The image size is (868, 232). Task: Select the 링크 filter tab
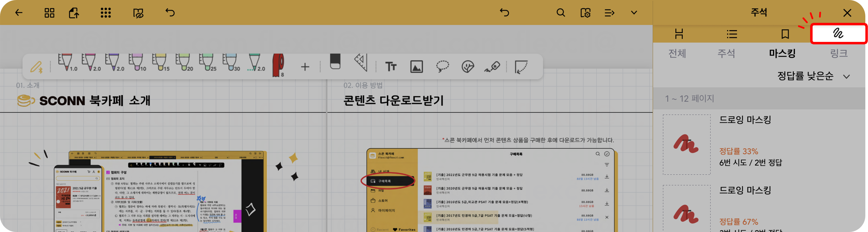coord(839,53)
